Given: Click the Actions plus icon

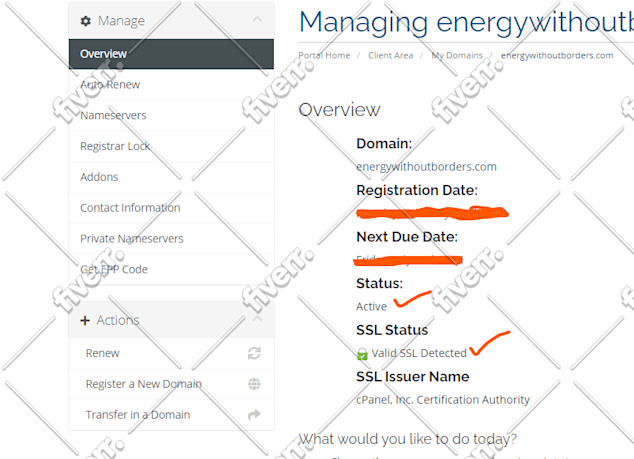Looking at the screenshot, I should pyautogui.click(x=85, y=321).
